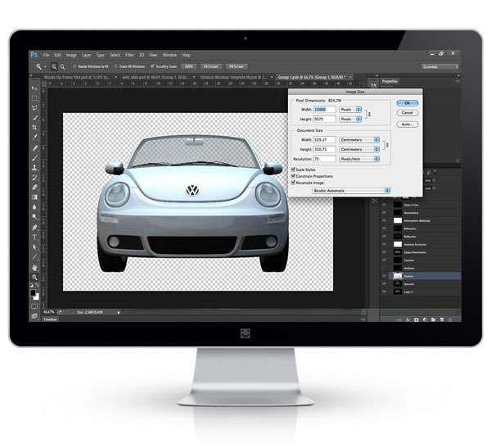Select the Rectangular Marquee tool
Screen dimensions: 491x448
(34, 98)
